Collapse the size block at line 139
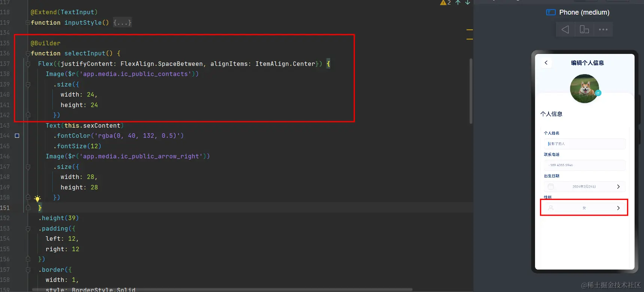 28,85
